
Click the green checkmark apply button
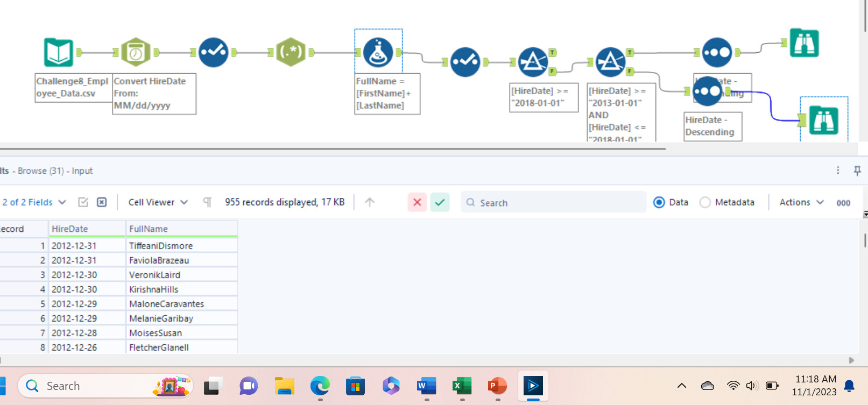click(440, 202)
